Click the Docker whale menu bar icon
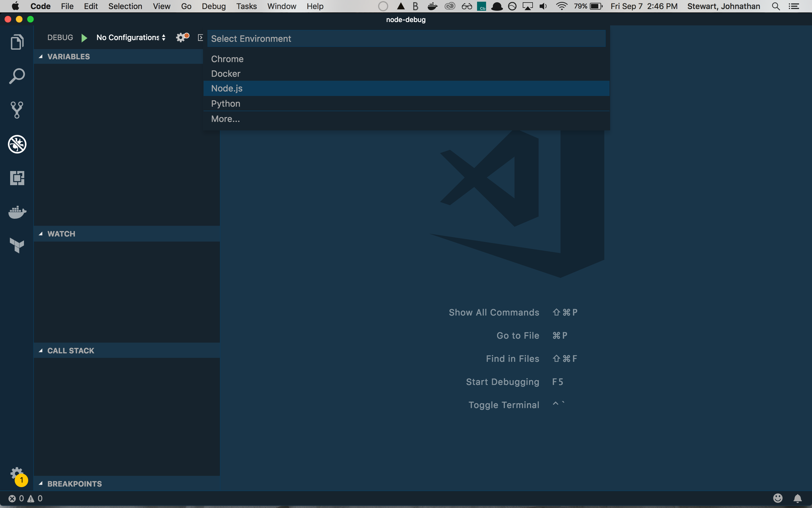The width and height of the screenshot is (812, 508). pyautogui.click(x=433, y=6)
